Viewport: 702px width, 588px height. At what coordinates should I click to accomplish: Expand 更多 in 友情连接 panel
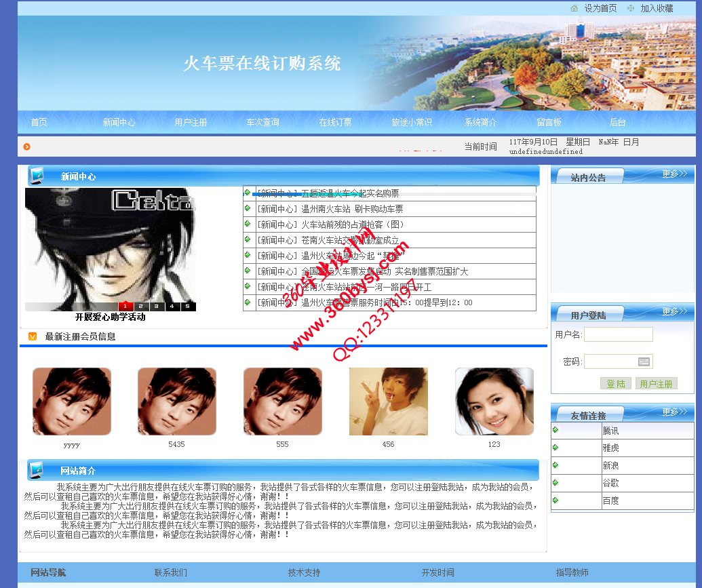coord(674,412)
